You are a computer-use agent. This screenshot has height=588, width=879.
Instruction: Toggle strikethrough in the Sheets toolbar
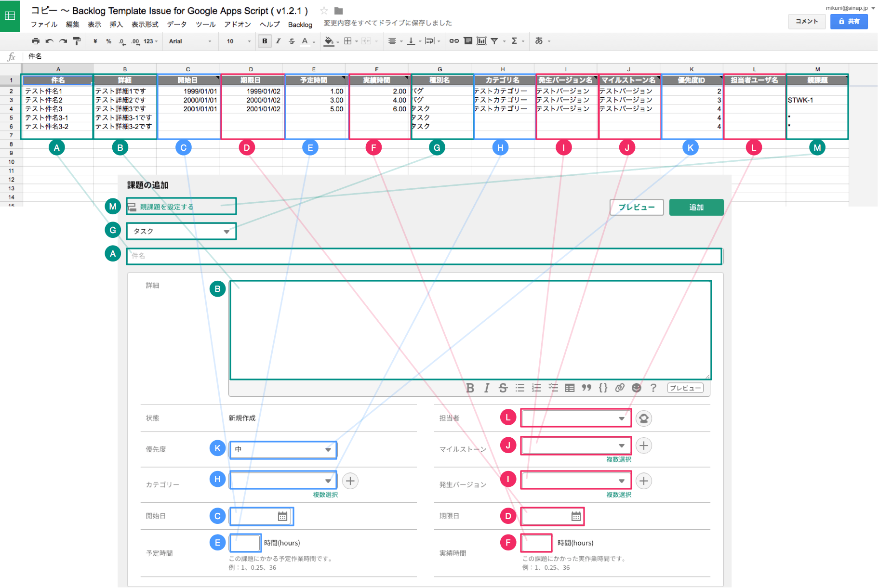(x=292, y=41)
